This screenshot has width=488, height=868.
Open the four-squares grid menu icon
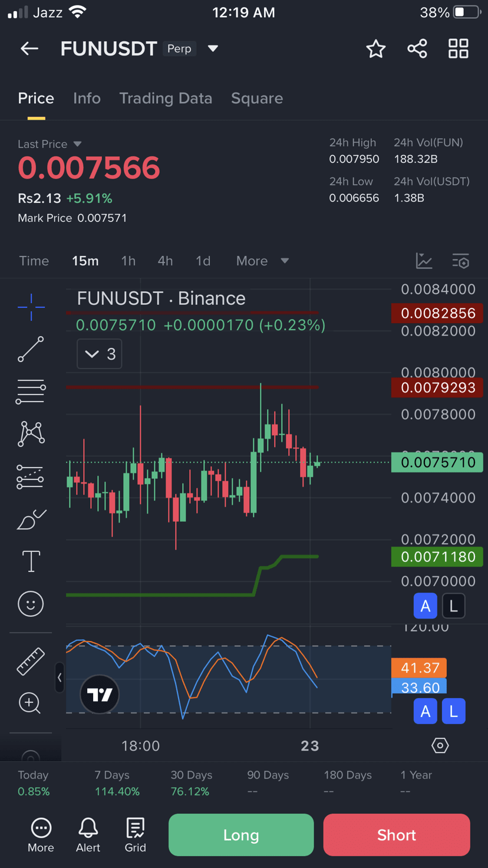pyautogui.click(x=458, y=48)
